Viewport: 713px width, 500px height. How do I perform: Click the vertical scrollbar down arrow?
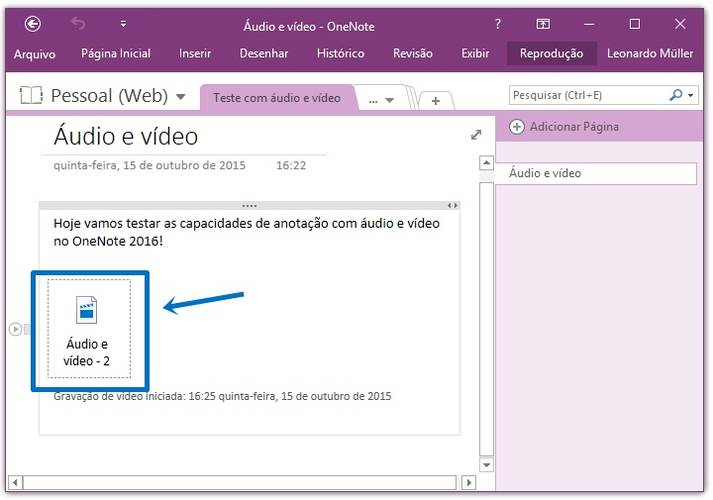pos(487,465)
